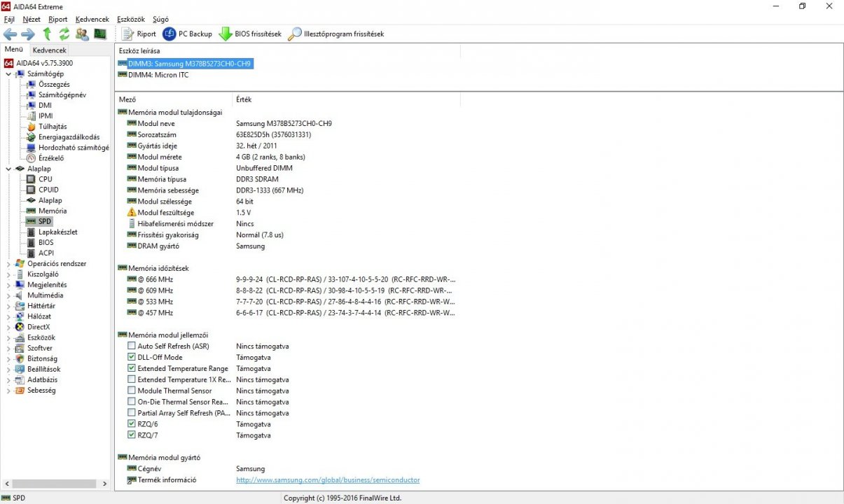Click the Forward navigation arrow
844x504 pixels.
(x=28, y=34)
